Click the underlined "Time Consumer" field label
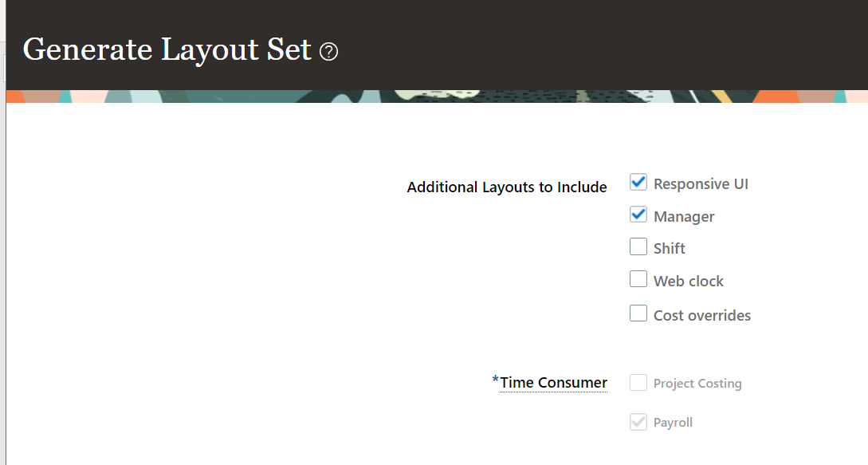The image size is (868, 465). 553,383
